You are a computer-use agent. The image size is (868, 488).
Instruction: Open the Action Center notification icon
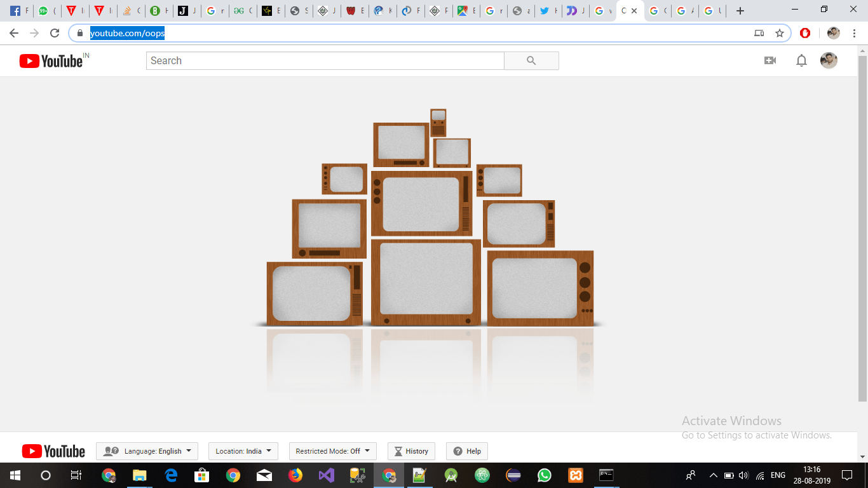[846, 475]
